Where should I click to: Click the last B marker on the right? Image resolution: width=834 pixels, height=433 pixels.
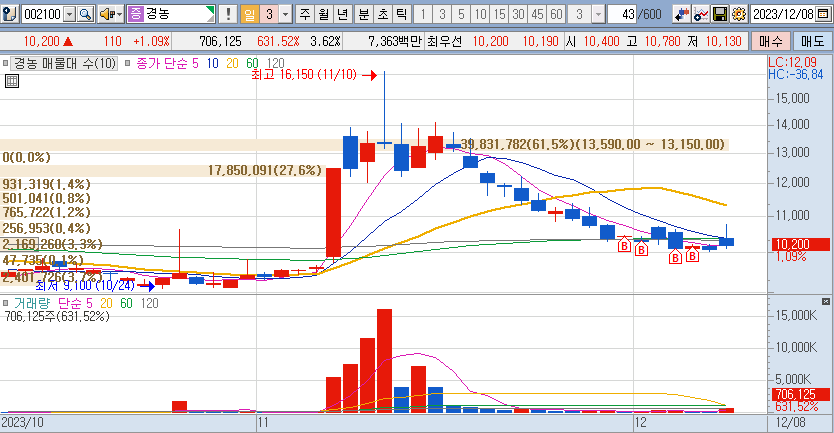coord(692,256)
